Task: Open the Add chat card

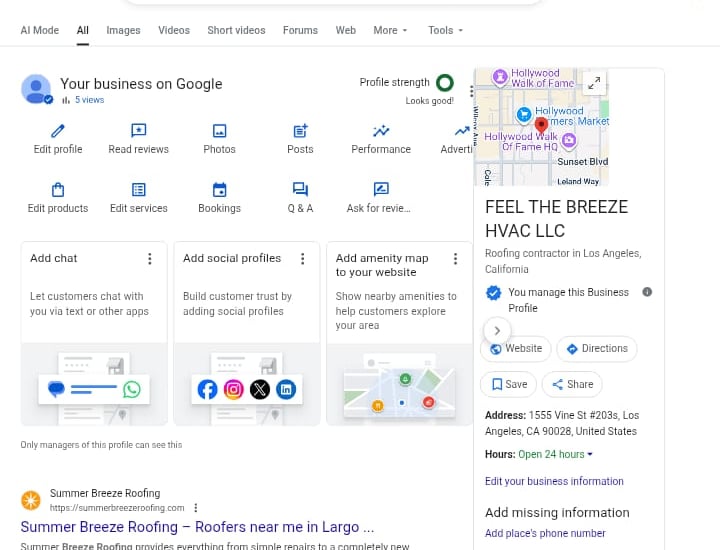Action: pos(94,334)
